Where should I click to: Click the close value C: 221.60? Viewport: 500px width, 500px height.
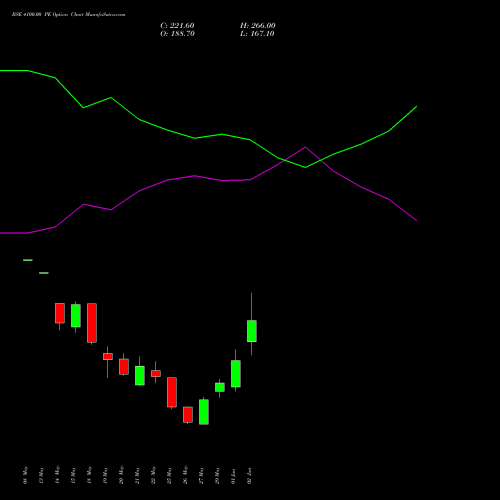[x=177, y=26]
